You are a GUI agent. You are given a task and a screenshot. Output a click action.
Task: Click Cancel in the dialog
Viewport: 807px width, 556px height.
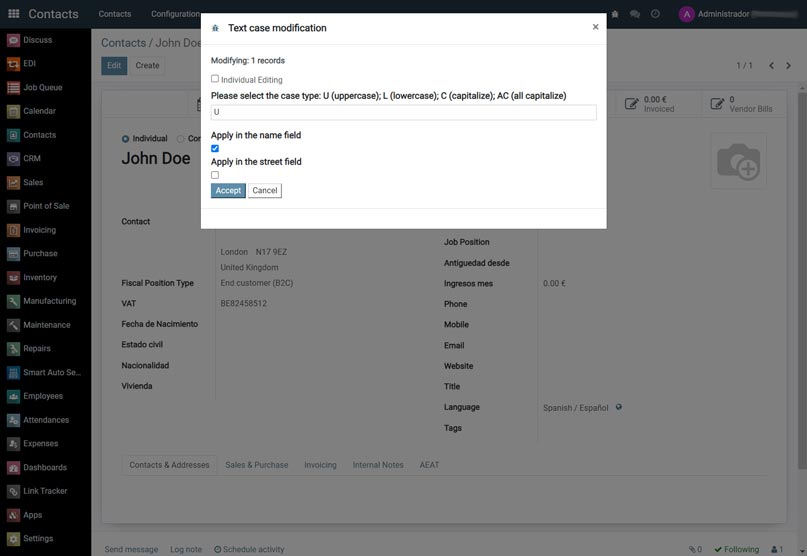265,190
